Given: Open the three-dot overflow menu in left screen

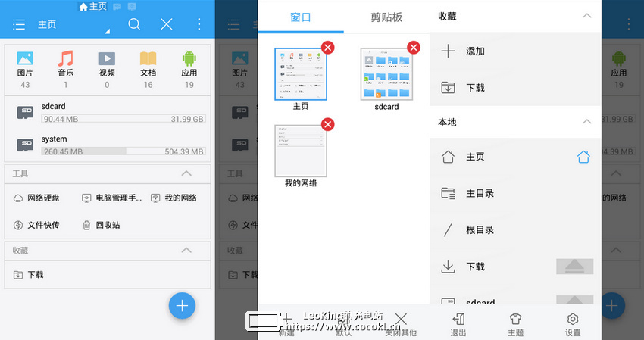Looking at the screenshot, I should 199,24.
